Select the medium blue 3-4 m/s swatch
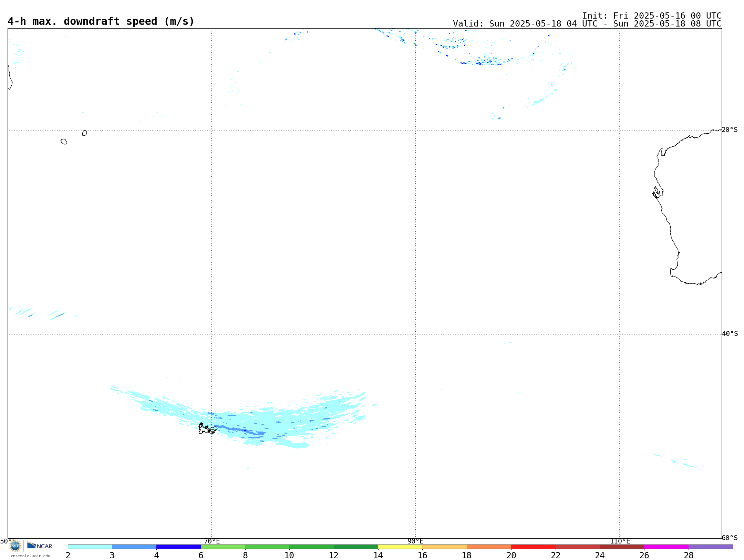Image resolution: width=744 pixels, height=560 pixels. pos(134,547)
